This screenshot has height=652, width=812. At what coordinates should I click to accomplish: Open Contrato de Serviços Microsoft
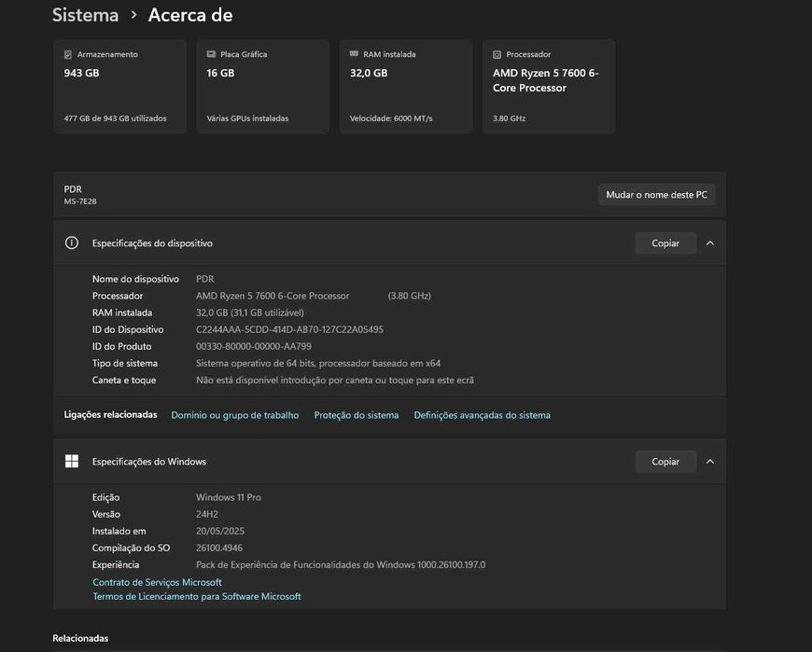pyautogui.click(x=157, y=582)
